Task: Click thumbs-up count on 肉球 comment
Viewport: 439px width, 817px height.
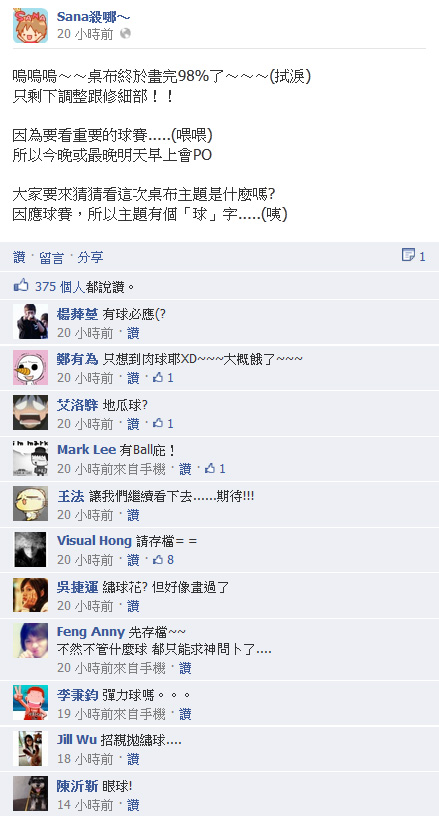Action: (x=163, y=378)
